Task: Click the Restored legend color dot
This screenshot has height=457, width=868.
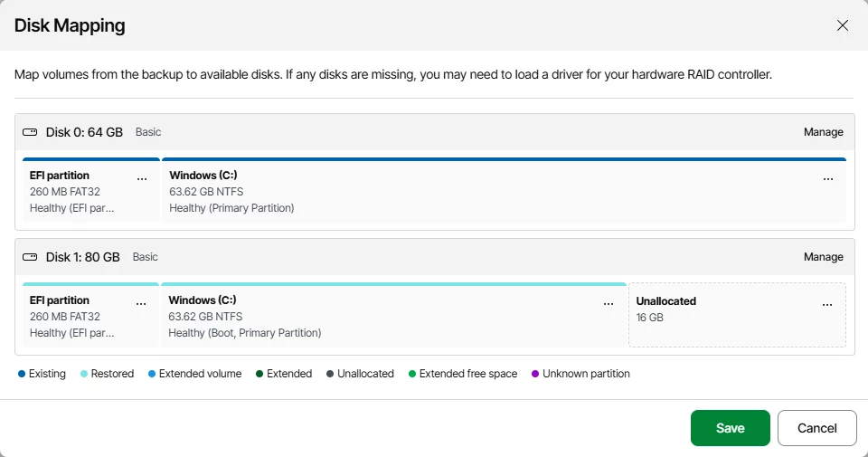Action: (x=84, y=374)
